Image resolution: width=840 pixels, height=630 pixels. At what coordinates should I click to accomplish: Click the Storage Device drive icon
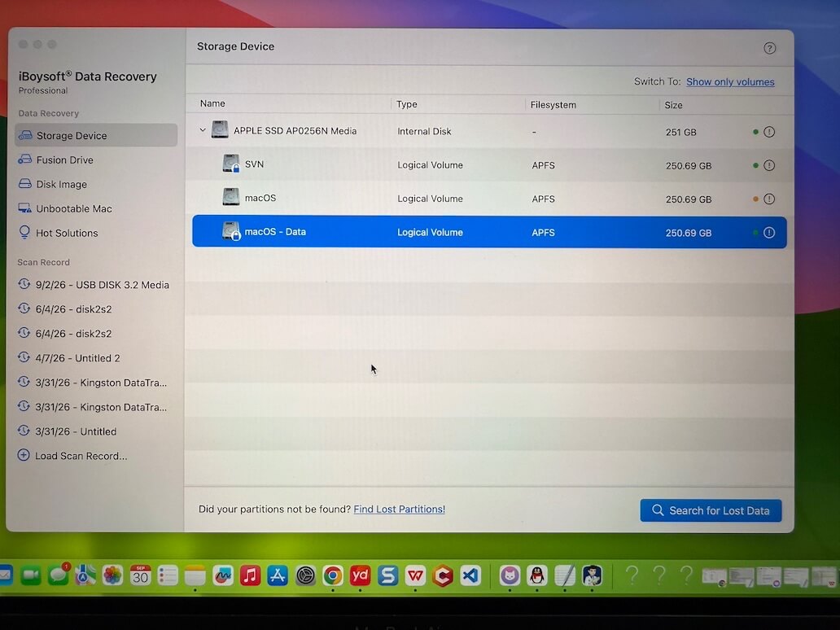coord(25,135)
